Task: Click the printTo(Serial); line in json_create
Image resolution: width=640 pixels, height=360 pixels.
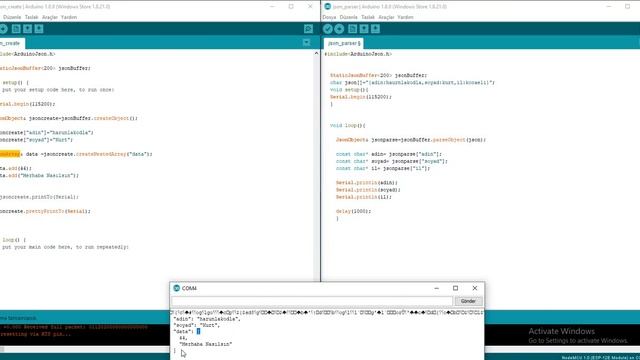Action: (39, 197)
